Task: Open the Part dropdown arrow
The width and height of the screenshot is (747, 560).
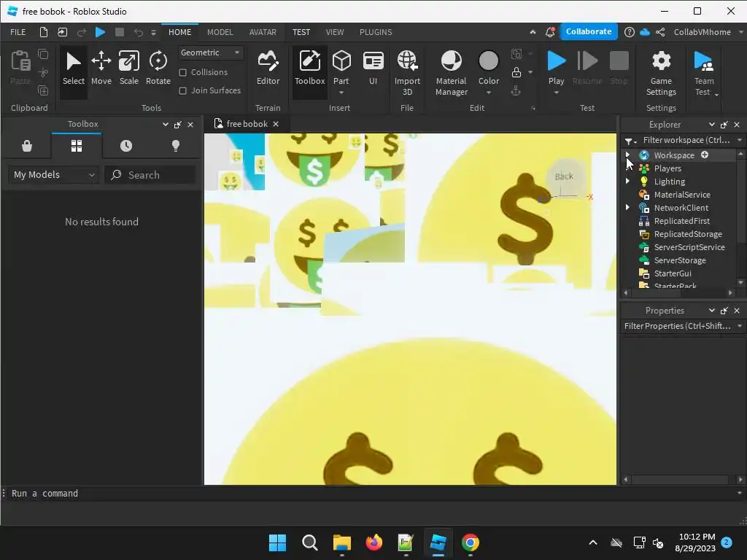Action: [341, 93]
